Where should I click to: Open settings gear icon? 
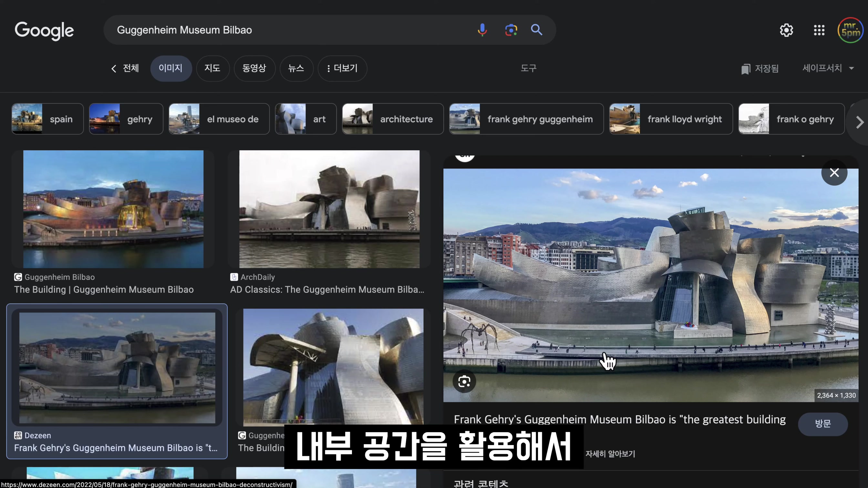coord(786,30)
